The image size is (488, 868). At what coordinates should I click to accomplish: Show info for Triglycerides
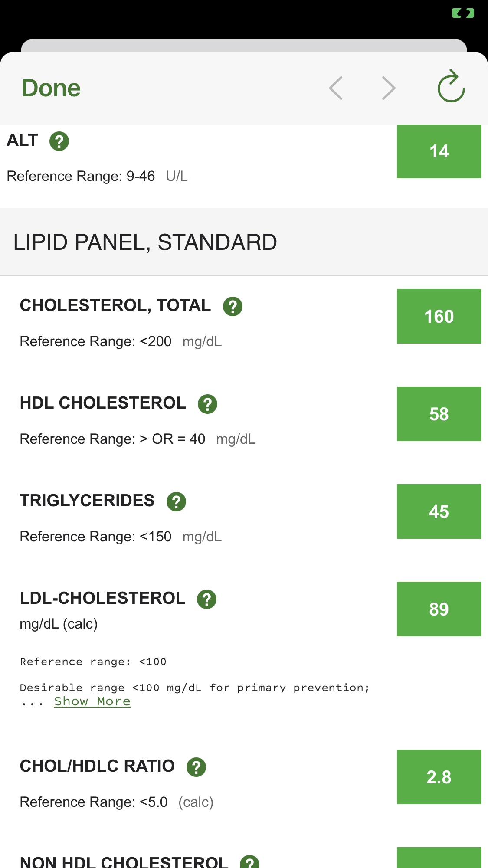point(176,502)
